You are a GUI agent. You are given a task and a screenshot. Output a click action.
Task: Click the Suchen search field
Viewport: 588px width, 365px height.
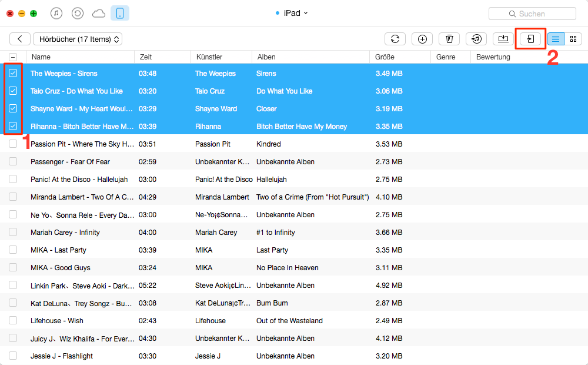(x=532, y=14)
